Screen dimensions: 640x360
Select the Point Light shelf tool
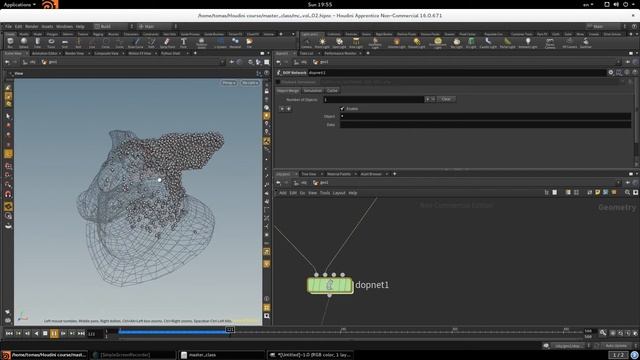pos(322,42)
